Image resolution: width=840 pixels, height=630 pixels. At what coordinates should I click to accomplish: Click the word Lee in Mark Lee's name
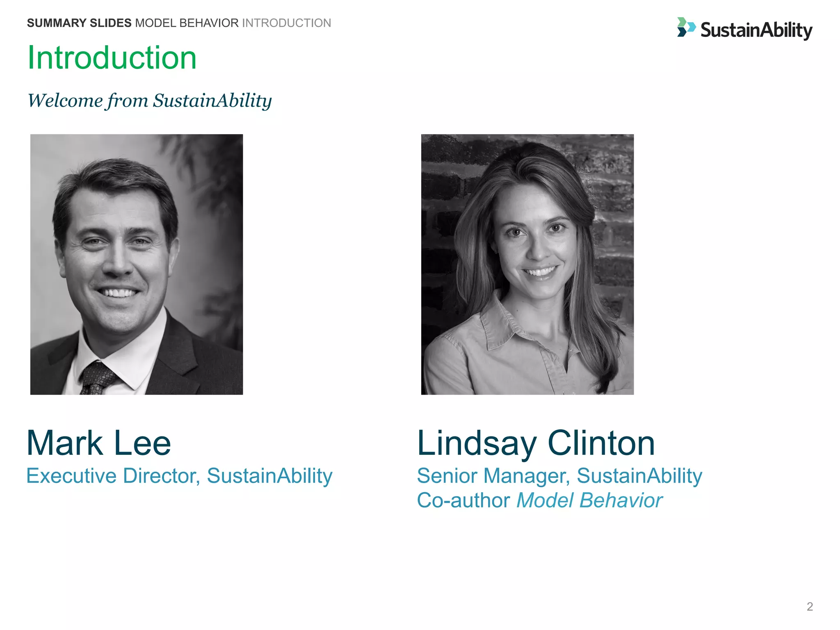(142, 443)
